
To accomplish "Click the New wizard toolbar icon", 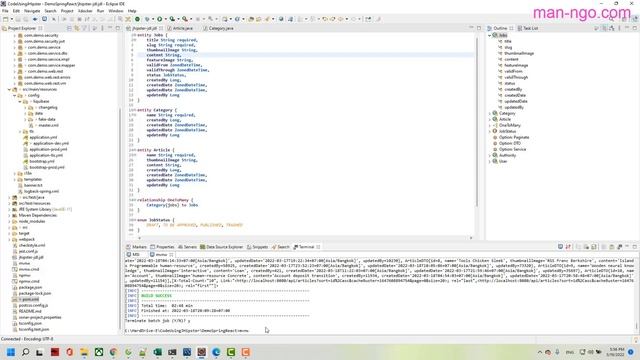I will tap(5, 19).
